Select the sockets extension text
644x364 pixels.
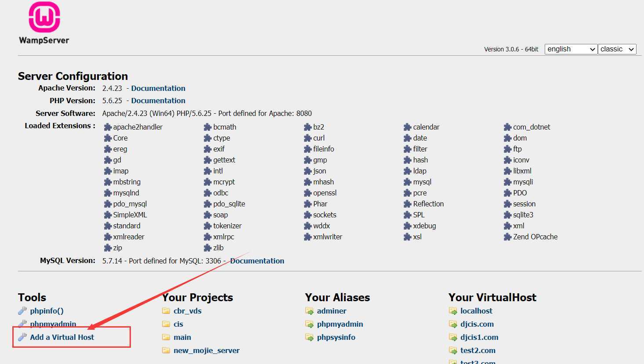coord(325,215)
